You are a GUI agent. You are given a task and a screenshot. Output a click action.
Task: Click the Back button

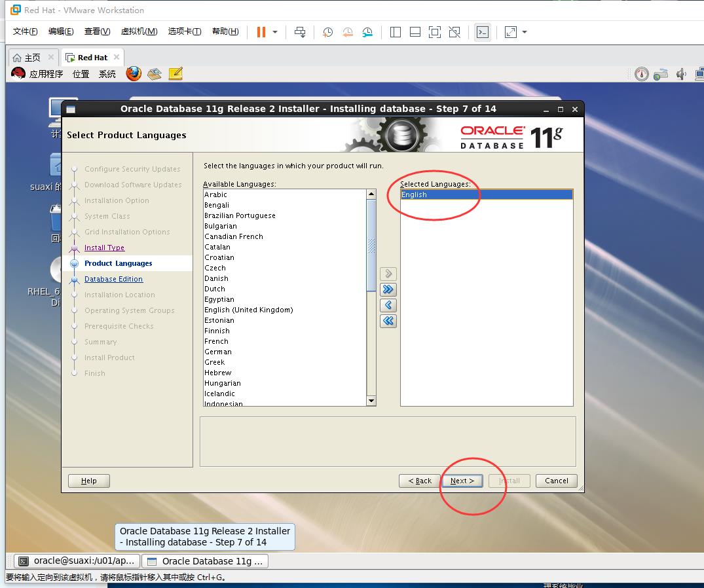coord(420,481)
